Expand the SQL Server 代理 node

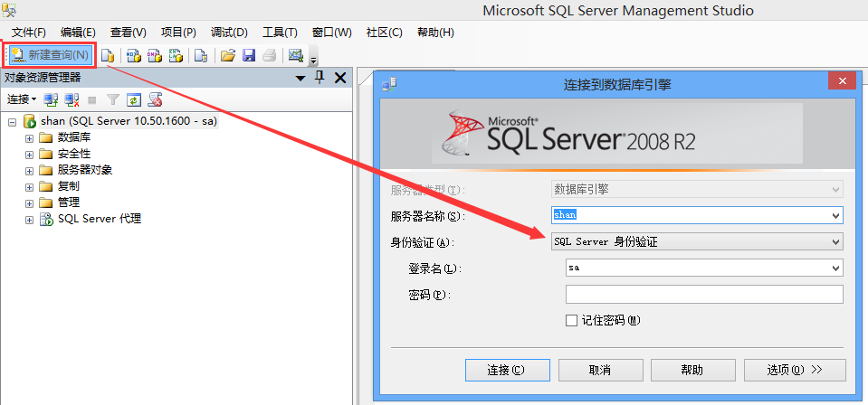point(29,220)
